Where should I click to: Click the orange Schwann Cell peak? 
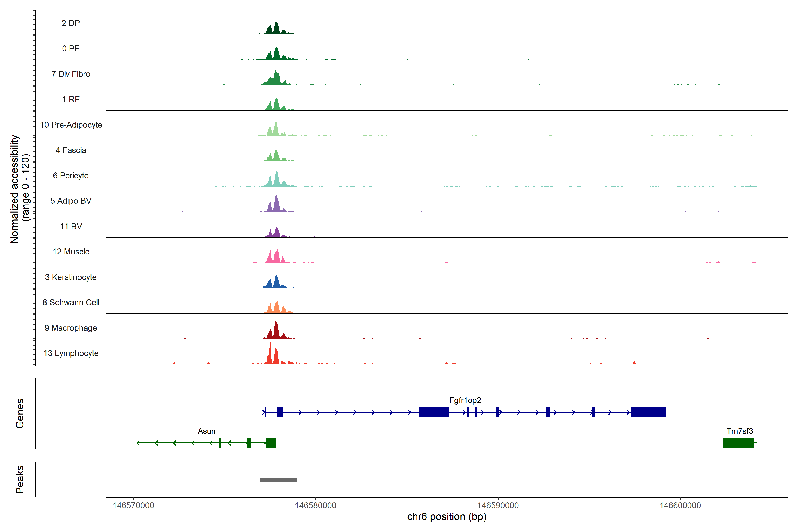(x=276, y=308)
